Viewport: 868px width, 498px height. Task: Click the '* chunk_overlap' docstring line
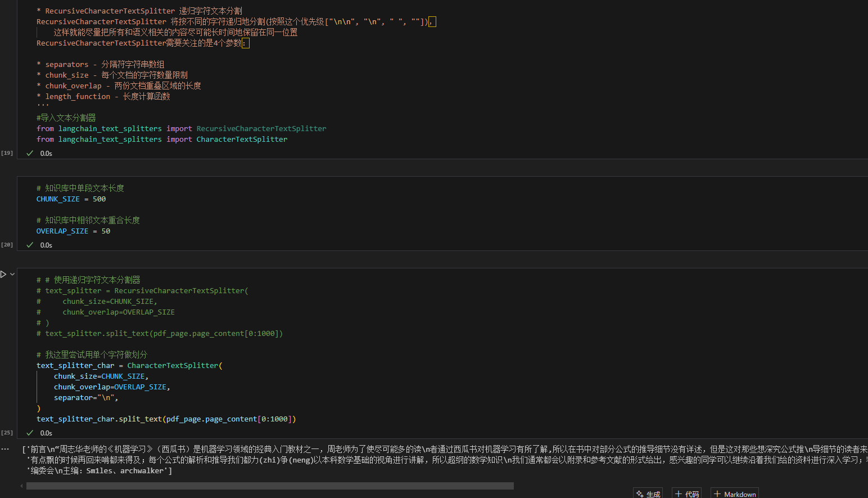tap(119, 86)
